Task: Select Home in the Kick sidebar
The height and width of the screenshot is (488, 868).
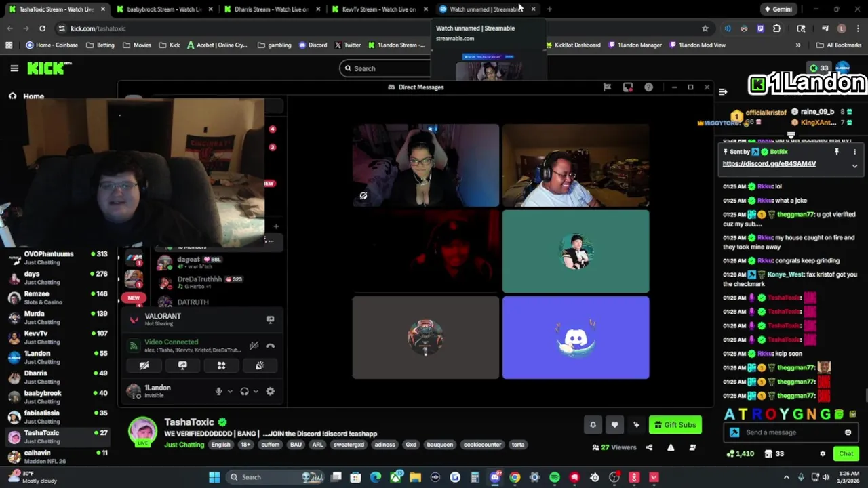Action: (26, 96)
